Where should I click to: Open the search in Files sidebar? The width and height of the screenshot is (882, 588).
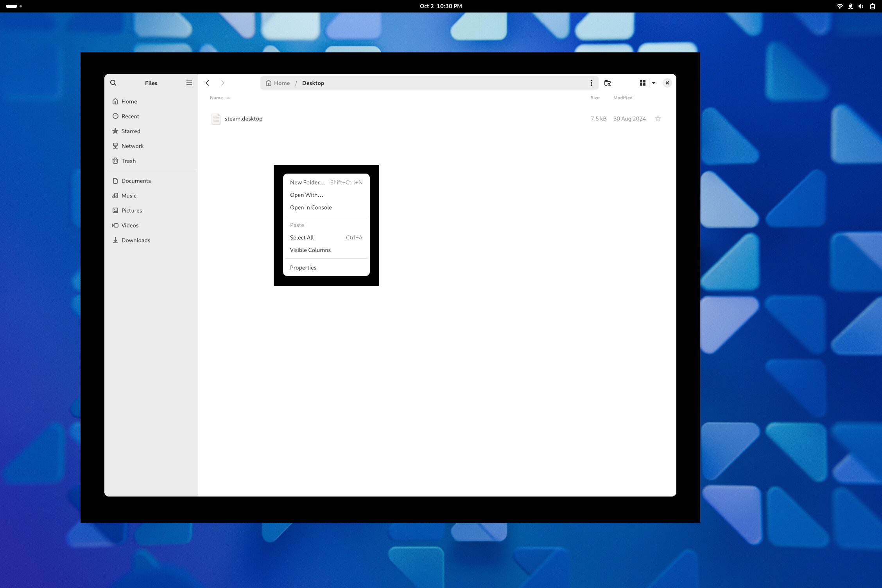(x=113, y=83)
